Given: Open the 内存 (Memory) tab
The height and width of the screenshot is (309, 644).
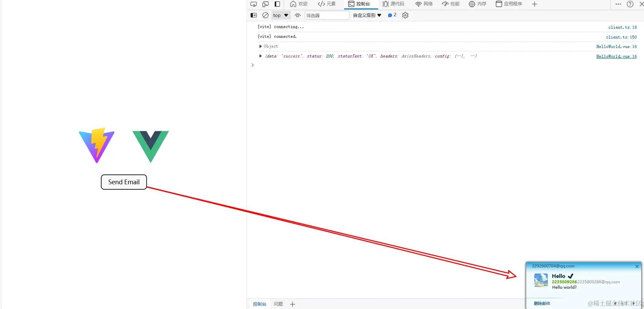Looking at the screenshot, I should (478, 4).
